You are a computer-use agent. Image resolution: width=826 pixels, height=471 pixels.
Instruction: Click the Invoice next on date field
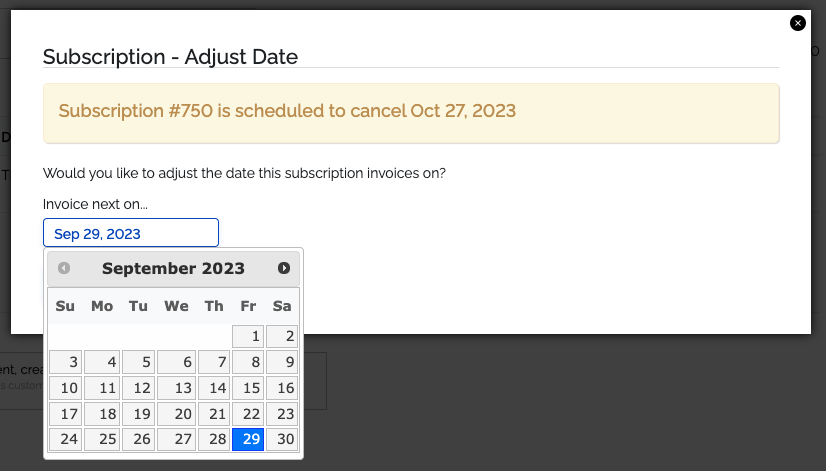(x=131, y=233)
